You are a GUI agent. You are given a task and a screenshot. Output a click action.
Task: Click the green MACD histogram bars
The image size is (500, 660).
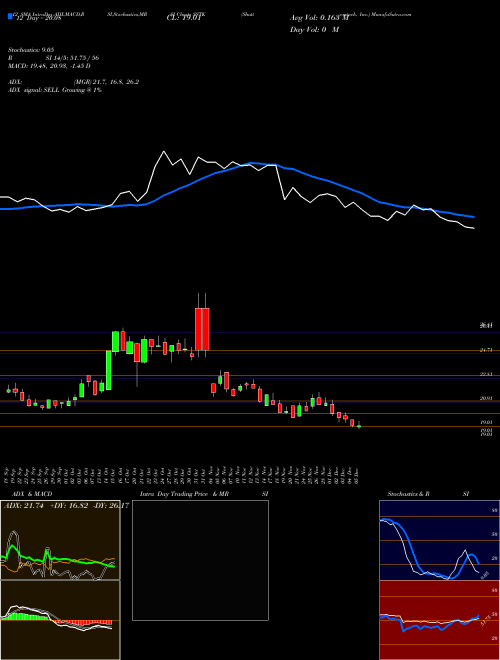[x=25, y=617]
